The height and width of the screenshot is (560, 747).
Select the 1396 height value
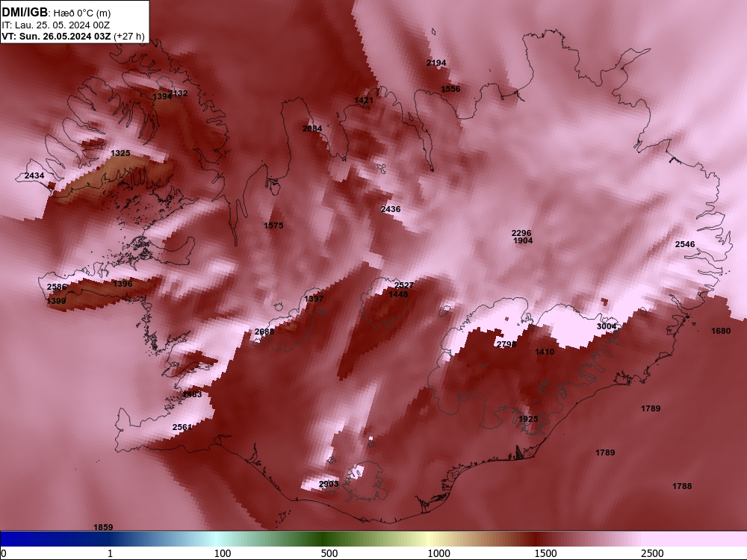[x=123, y=284]
